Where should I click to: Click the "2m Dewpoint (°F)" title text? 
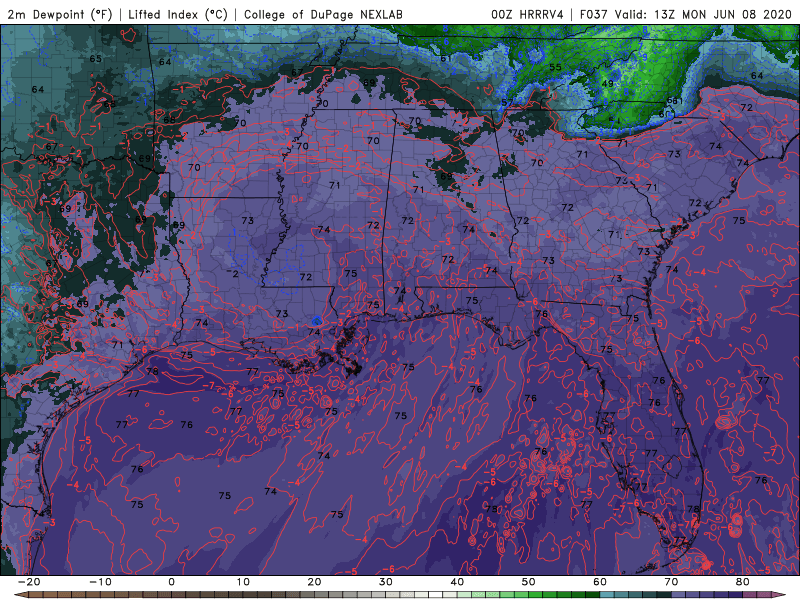click(60, 14)
